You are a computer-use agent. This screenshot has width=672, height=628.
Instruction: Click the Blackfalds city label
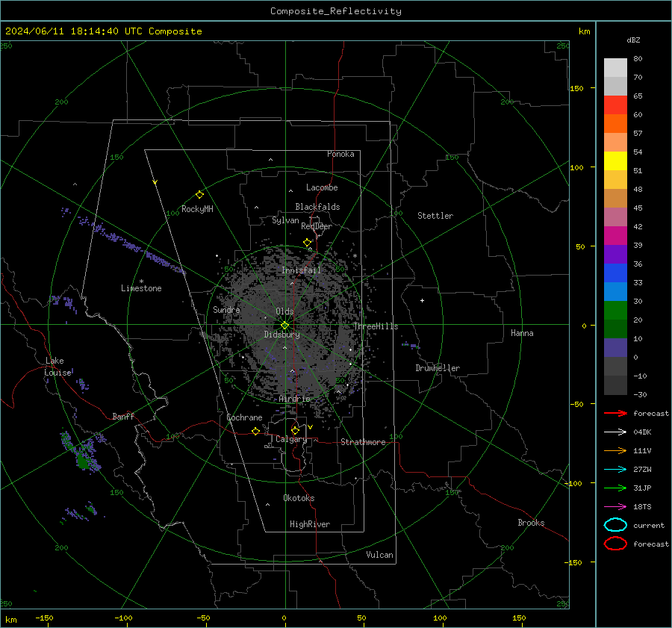[x=317, y=207]
